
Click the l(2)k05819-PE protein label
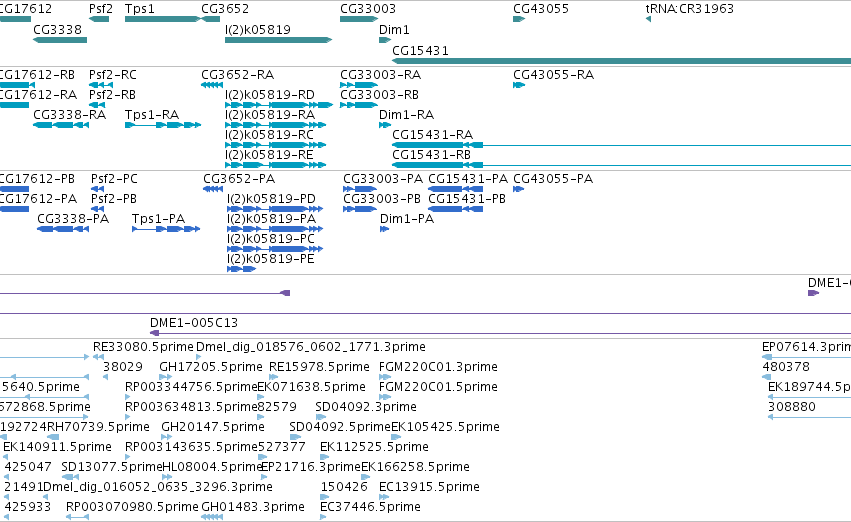click(270, 259)
